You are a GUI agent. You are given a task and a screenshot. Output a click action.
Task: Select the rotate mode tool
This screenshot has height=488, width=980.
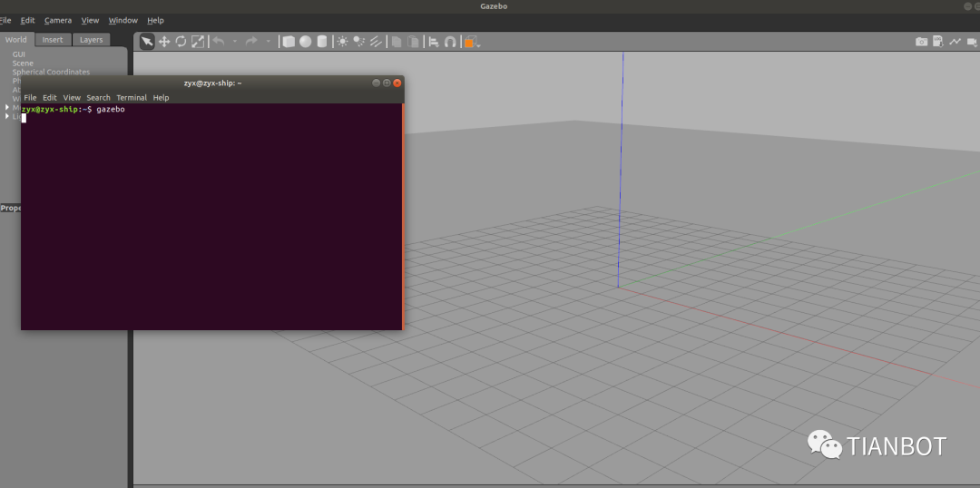(x=181, y=41)
